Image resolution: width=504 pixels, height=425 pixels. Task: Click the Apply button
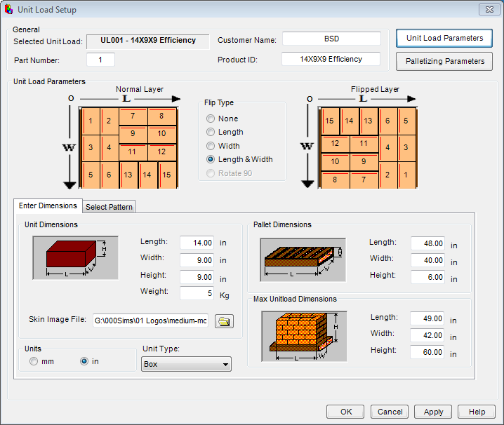tap(433, 412)
